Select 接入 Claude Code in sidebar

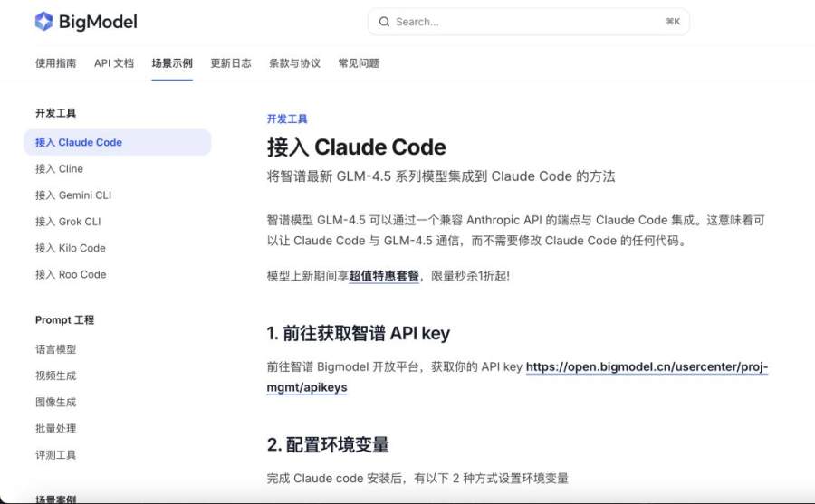pyautogui.click(x=79, y=142)
